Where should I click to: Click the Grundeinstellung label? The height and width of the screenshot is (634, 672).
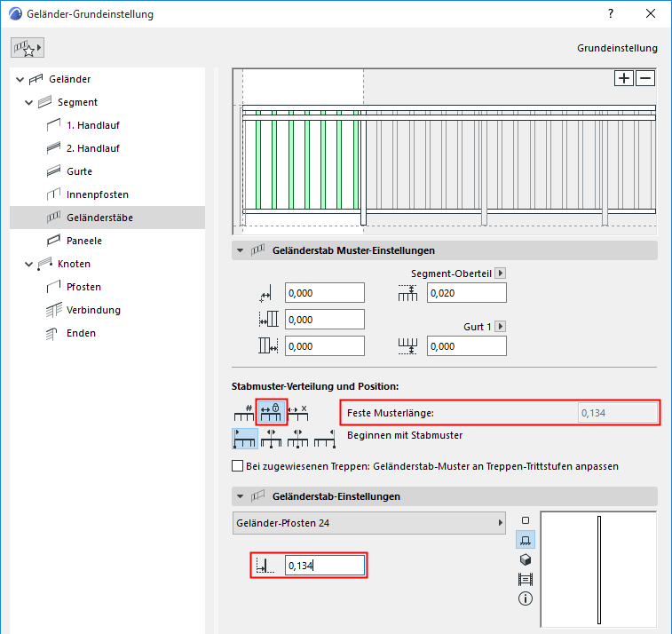pyautogui.click(x=617, y=48)
